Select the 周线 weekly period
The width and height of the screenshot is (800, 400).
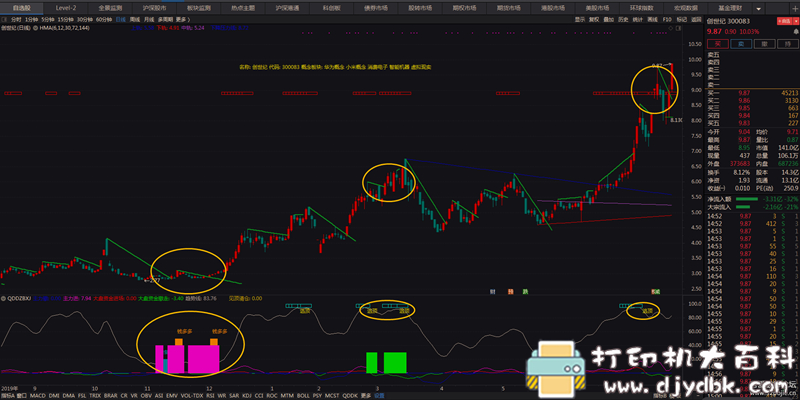[x=135, y=20]
